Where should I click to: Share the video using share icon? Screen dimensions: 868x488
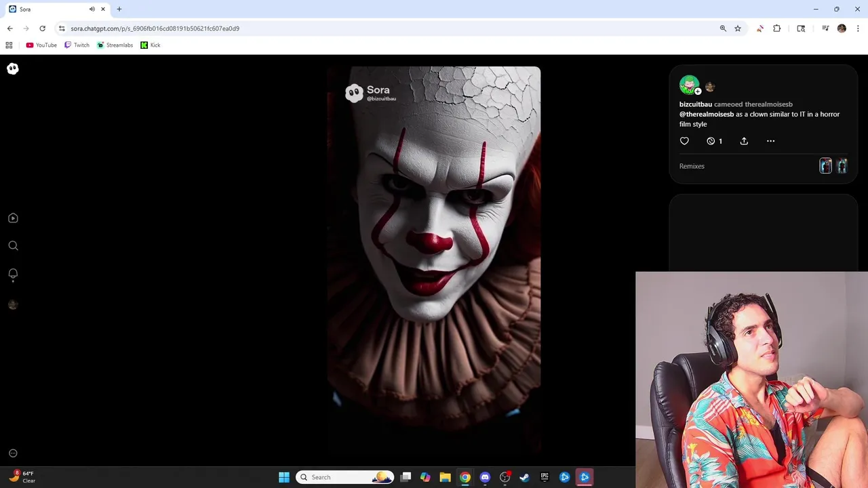[744, 141]
